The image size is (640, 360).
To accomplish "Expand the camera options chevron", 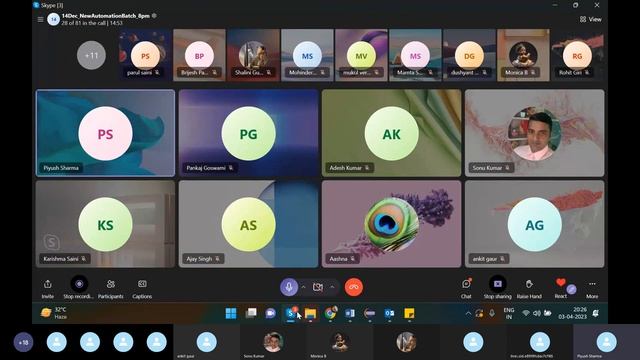I will (332, 287).
